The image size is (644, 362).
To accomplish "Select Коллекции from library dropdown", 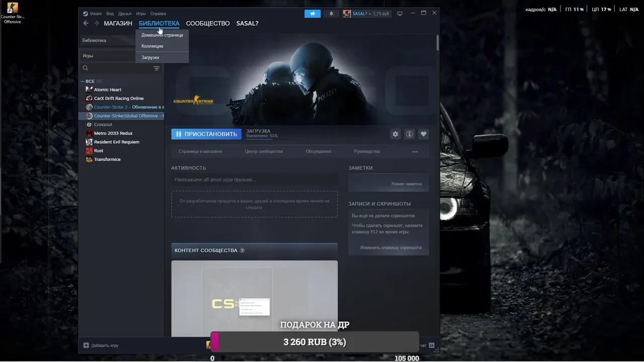I will tap(162, 46).
